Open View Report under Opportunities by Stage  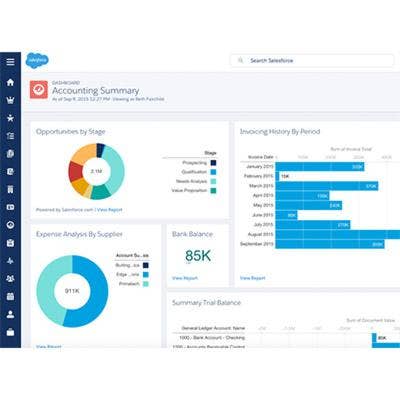[x=110, y=210]
